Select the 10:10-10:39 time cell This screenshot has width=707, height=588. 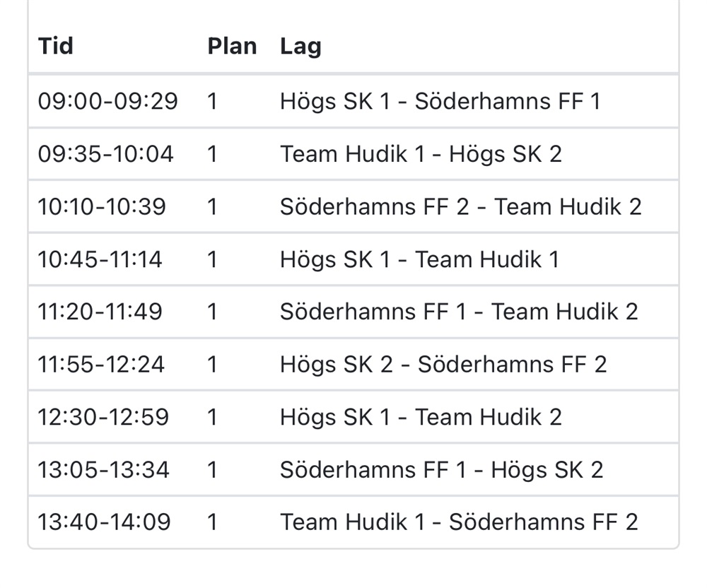(102, 206)
